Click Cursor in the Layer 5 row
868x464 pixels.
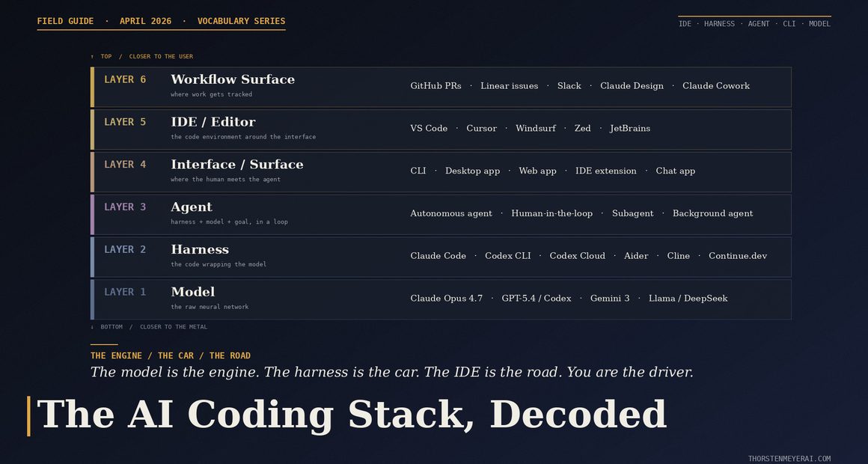click(x=481, y=129)
